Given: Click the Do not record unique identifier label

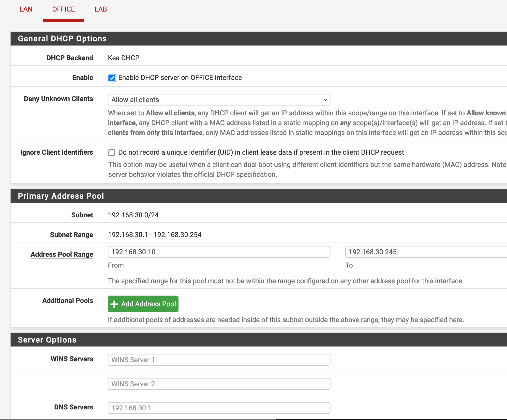Looking at the screenshot, I should coord(261,152).
